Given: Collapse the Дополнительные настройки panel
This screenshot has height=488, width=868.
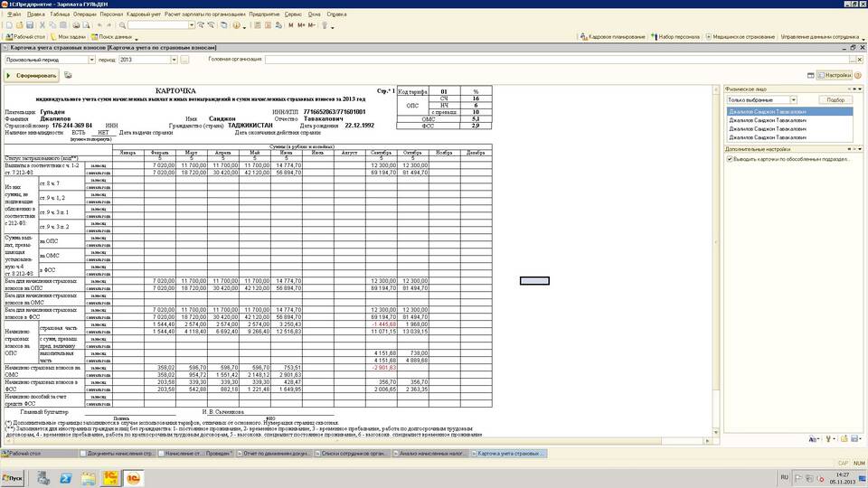Looking at the screenshot, I should tap(860, 149).
